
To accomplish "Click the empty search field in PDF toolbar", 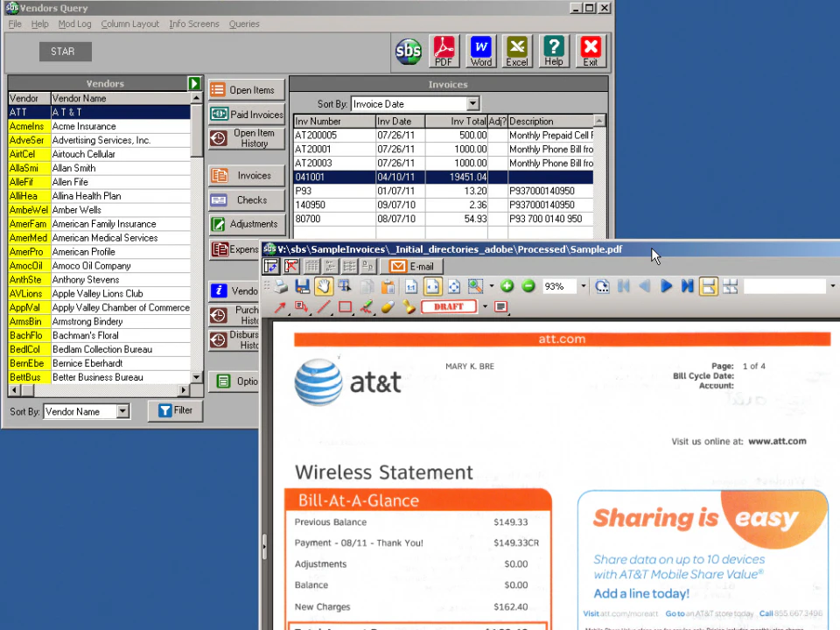I will pyautogui.click(x=785, y=287).
